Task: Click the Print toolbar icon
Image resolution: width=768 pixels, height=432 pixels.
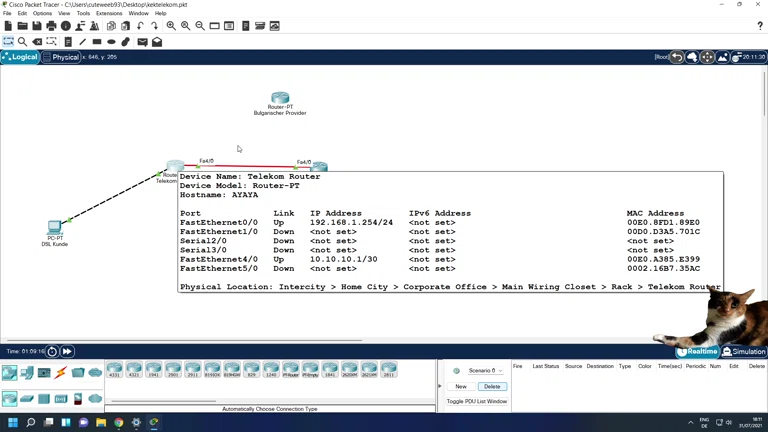Action: [x=51, y=26]
